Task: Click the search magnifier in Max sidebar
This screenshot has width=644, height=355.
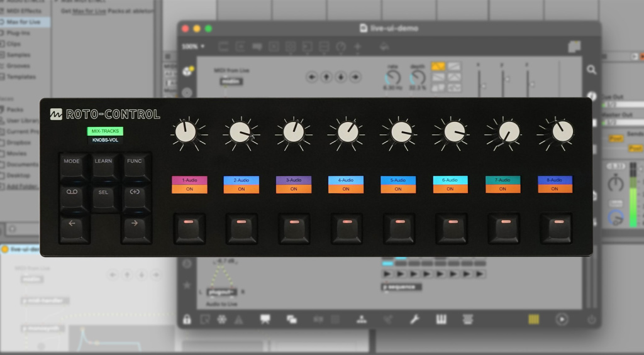Action: [591, 70]
